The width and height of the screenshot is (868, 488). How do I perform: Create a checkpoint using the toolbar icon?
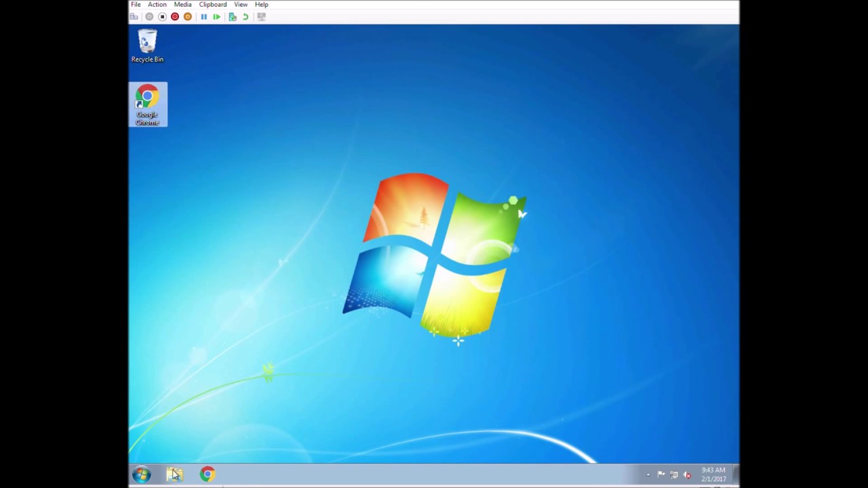(x=233, y=16)
